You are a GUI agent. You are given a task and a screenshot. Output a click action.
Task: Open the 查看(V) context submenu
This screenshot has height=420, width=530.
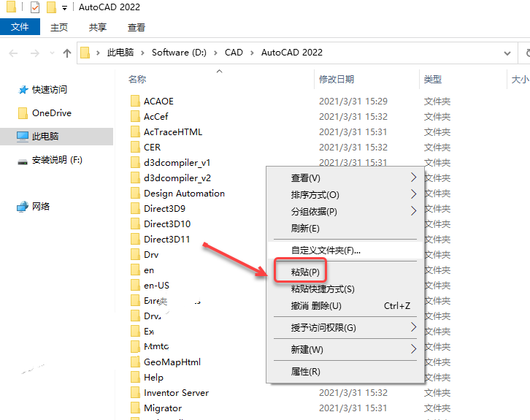point(345,178)
